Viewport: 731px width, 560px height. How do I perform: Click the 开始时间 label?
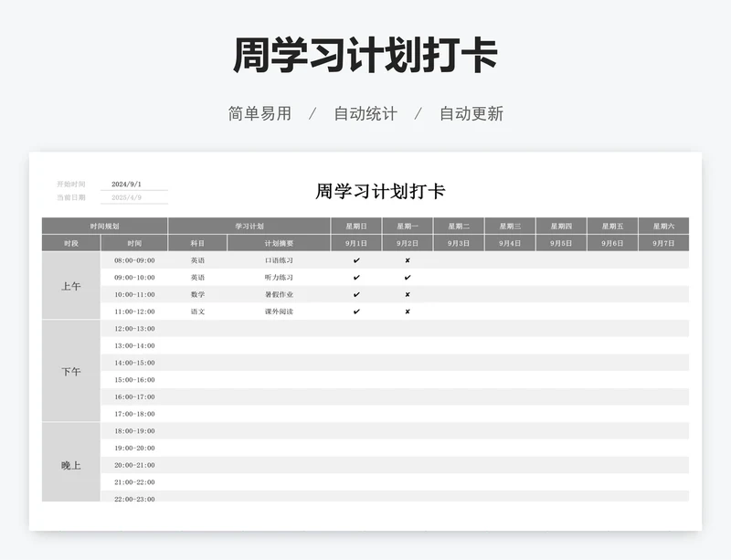click(x=71, y=185)
